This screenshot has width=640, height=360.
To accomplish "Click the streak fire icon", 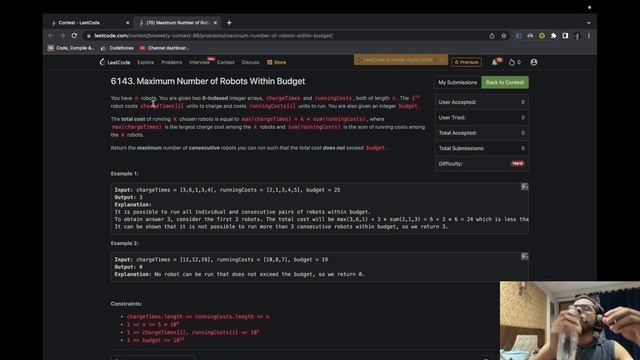I will coord(512,62).
